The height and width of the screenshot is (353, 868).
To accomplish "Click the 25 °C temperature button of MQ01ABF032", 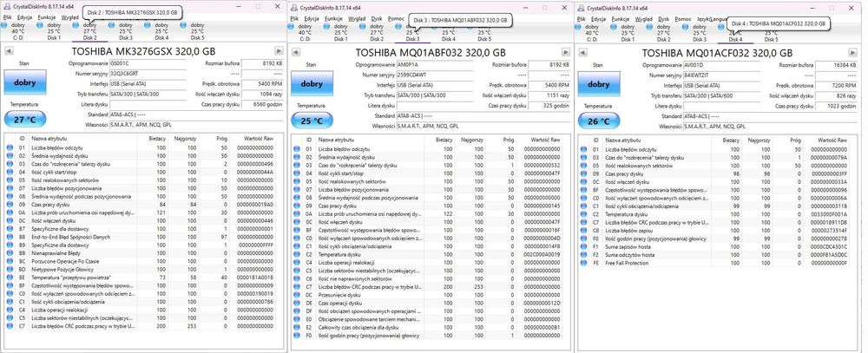I will point(312,121).
